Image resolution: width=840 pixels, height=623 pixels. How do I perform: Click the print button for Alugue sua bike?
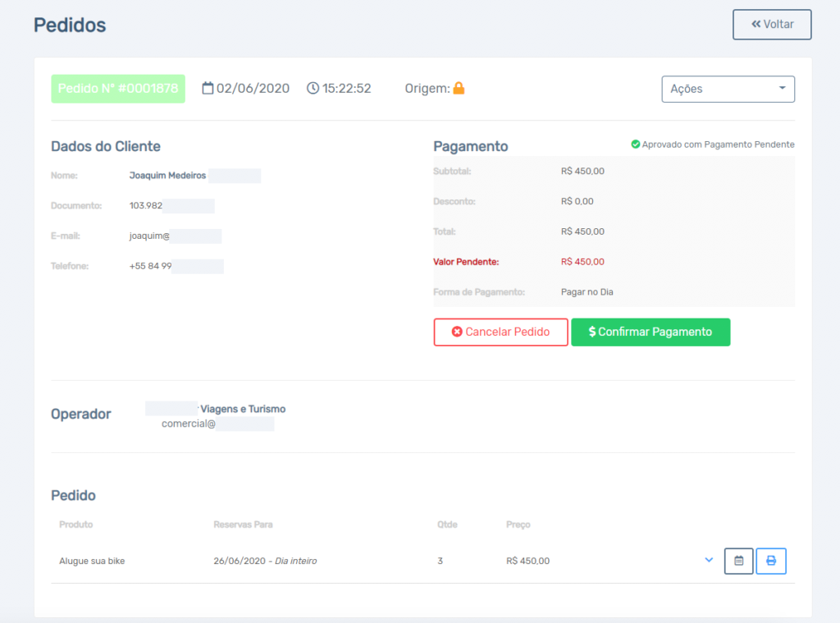(x=771, y=561)
